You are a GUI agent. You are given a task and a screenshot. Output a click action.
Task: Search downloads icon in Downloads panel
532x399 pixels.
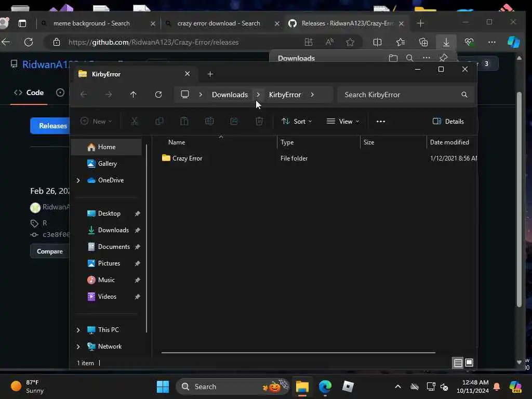tap(409, 58)
